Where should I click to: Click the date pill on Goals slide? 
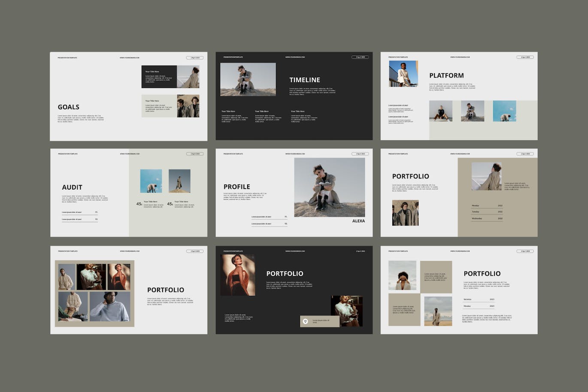pos(195,57)
